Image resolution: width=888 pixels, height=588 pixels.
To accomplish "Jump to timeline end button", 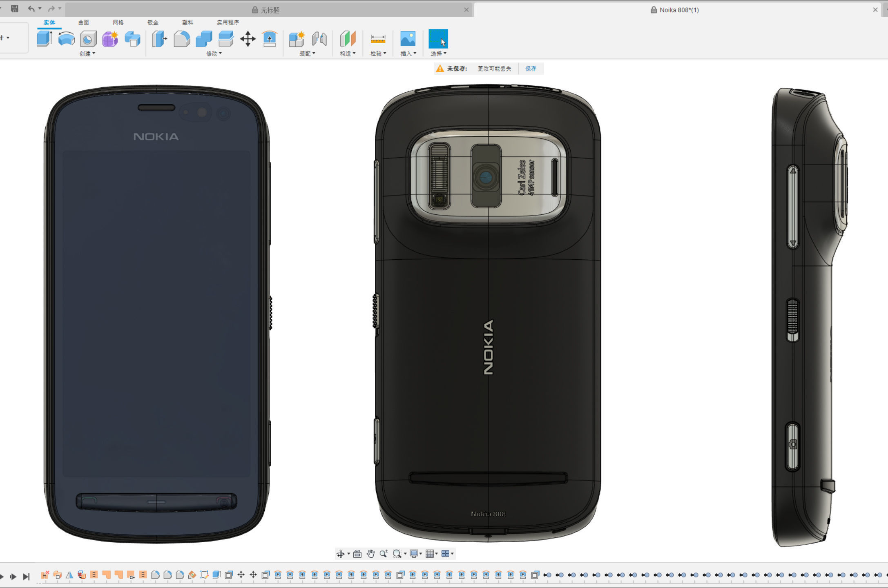I will pos(27,577).
